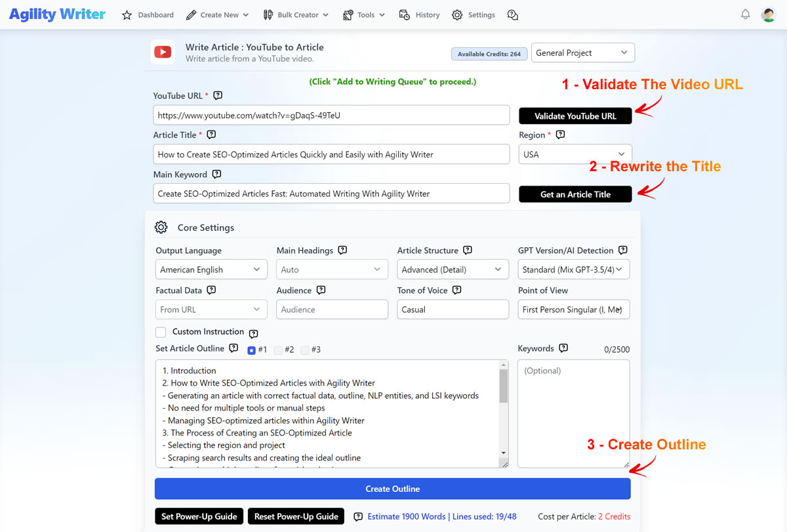The height and width of the screenshot is (532, 787).
Task: Open the chat help bubble icon
Action: pos(513,15)
